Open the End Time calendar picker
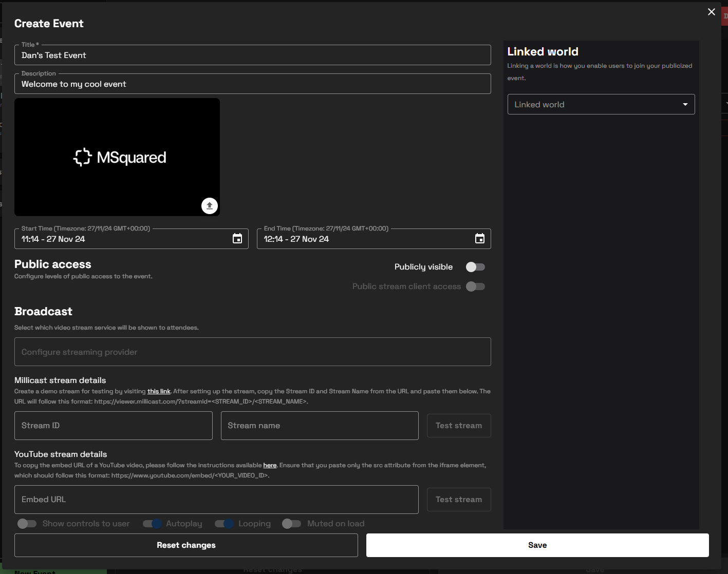 (479, 239)
